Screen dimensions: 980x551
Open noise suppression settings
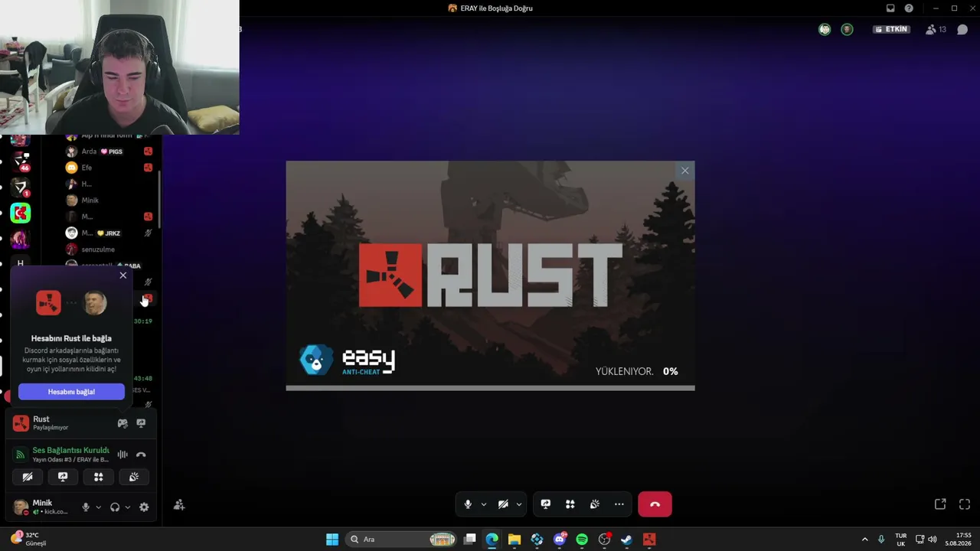(122, 455)
